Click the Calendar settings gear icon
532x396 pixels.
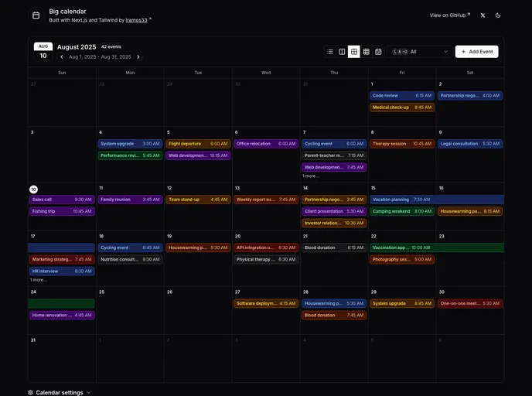click(30, 392)
